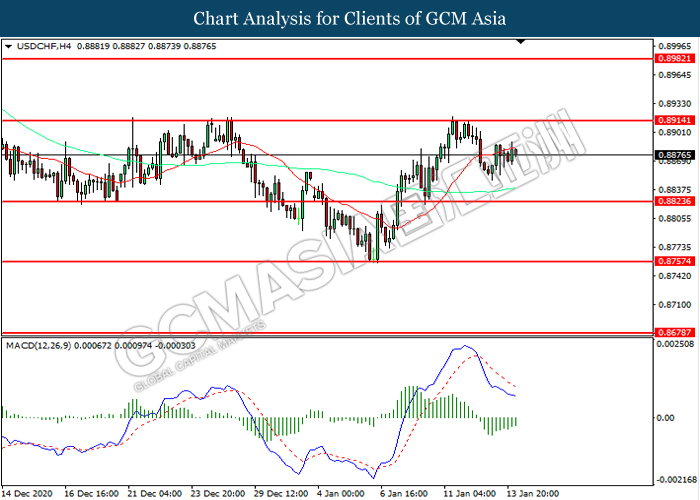Select the 0.86787 red price label
Image resolution: width=700 pixels, height=500 pixels.
pyautogui.click(x=671, y=331)
